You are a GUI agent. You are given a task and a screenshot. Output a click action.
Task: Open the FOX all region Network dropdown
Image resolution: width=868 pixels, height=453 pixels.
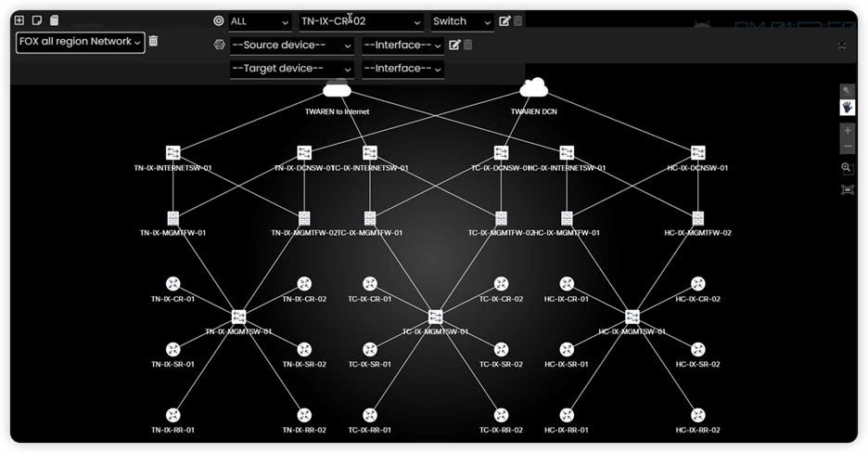(x=81, y=42)
